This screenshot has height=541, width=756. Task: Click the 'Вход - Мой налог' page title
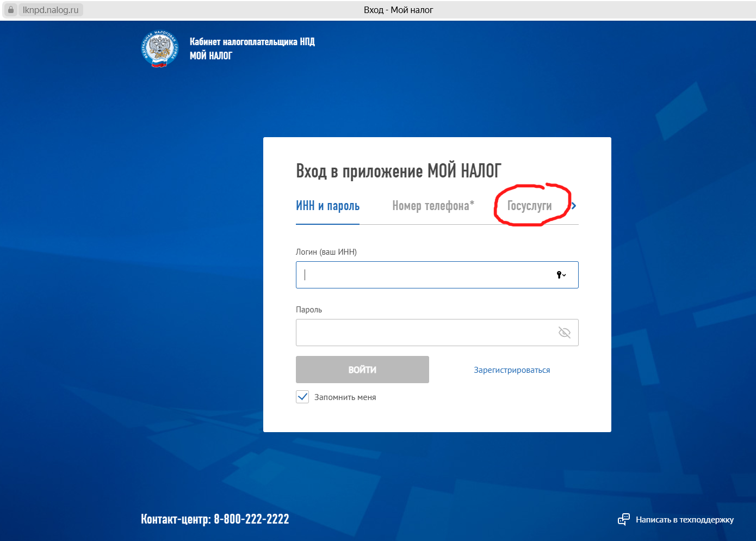point(399,10)
